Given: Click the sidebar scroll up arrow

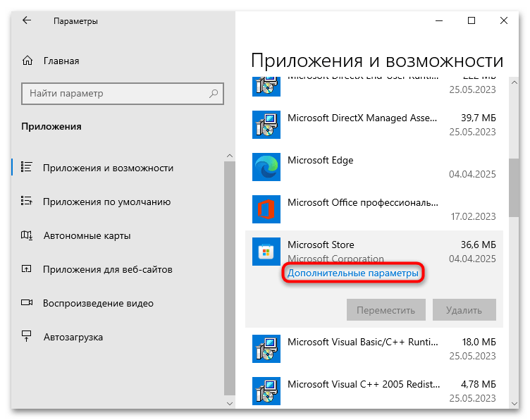Looking at the screenshot, I should coord(230,156).
